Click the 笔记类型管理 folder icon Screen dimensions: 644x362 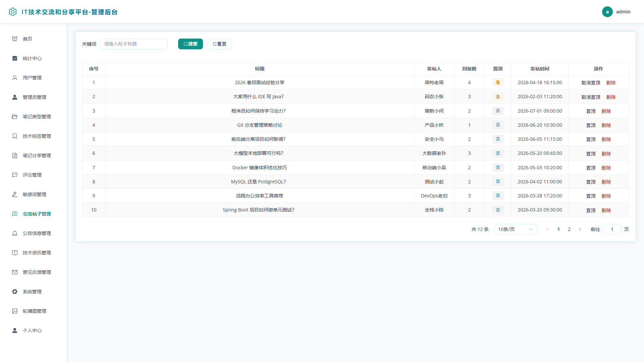coord(15,117)
